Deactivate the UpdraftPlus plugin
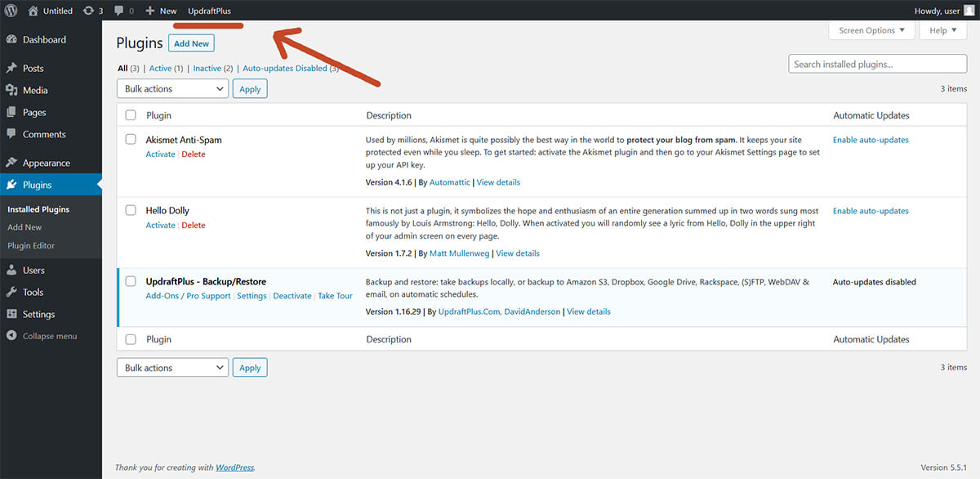980x479 pixels. click(292, 296)
